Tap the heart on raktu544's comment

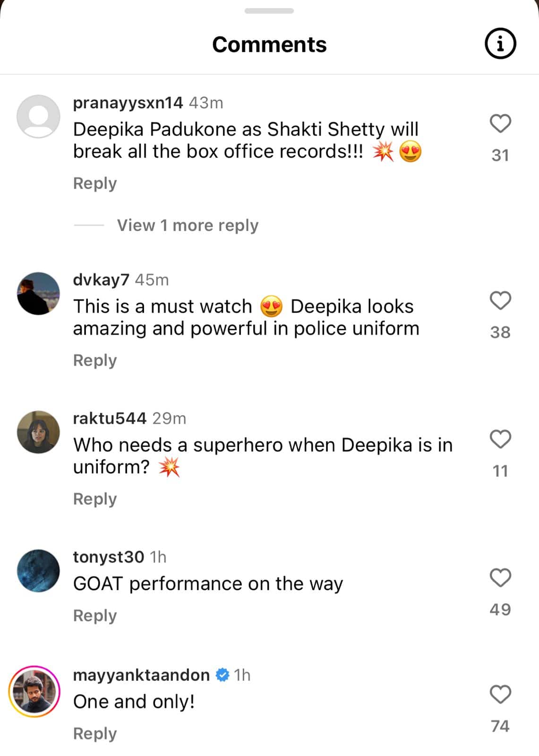pyautogui.click(x=500, y=439)
